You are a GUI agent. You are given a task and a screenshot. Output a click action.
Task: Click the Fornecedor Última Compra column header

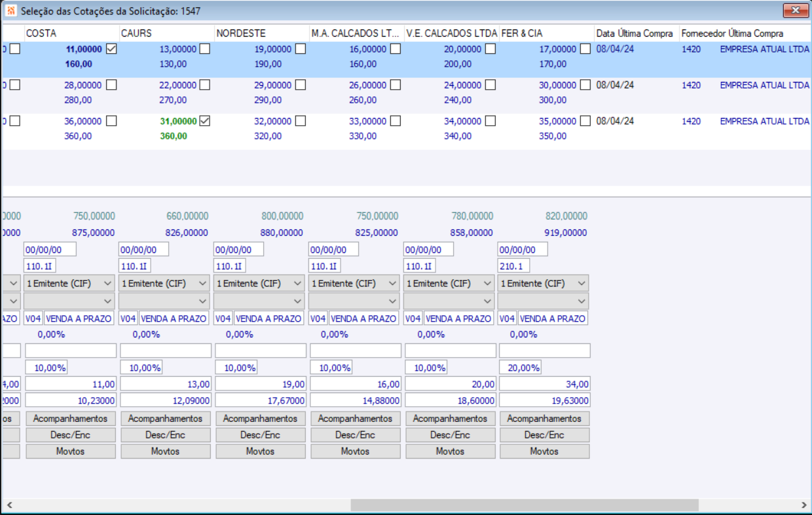pyautogui.click(x=744, y=33)
